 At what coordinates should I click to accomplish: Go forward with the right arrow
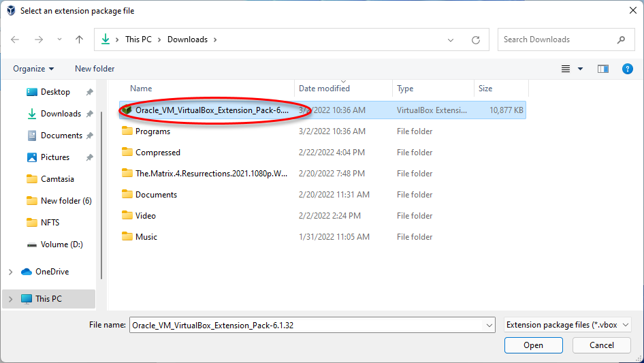point(39,40)
